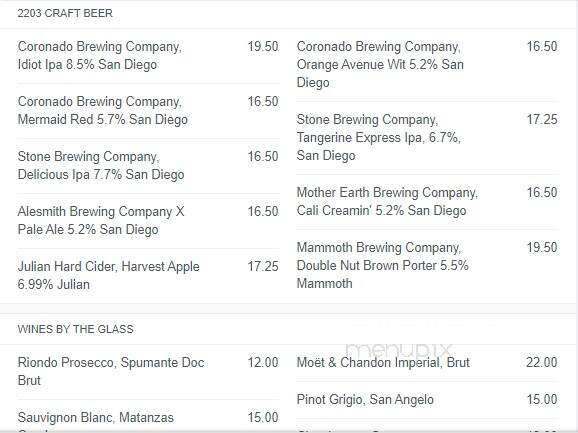Image resolution: width=578 pixels, height=433 pixels.
Task: Click the 17.25 price for Tangerine Express
Action: coord(542,119)
